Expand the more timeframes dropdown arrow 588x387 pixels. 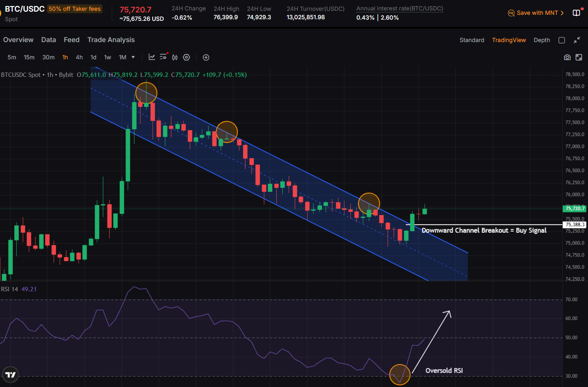point(133,57)
